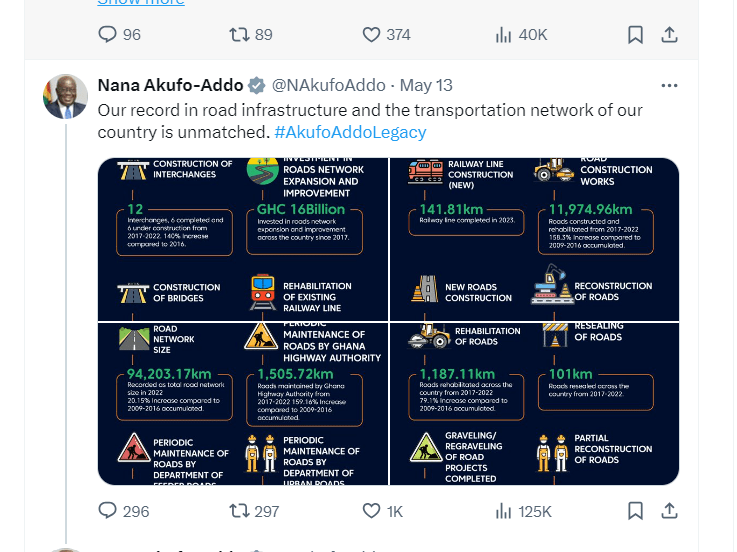Open Nana Akufo-Addo's profile avatar
This screenshot has height=552, width=737.
[x=64, y=97]
